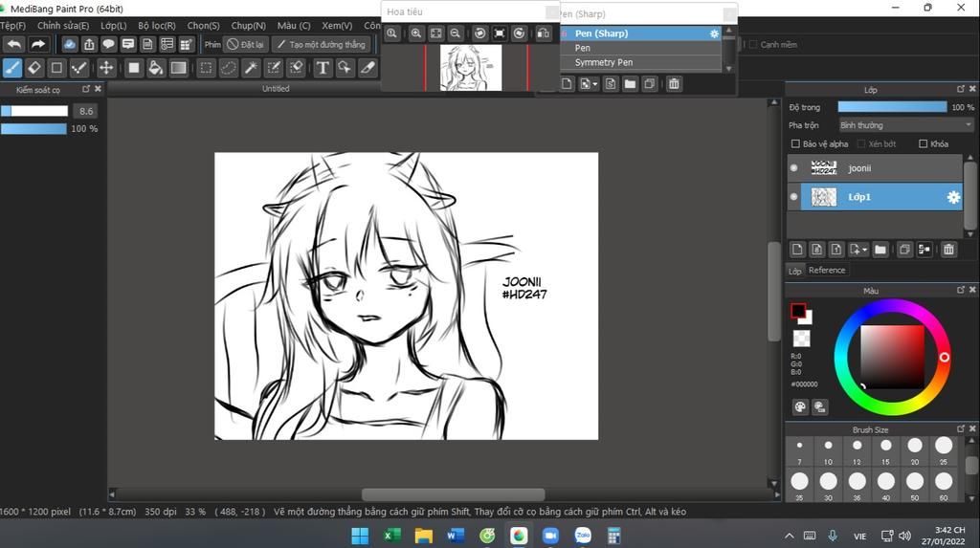
Task: Expand the add brush dropdown arrow
Action: (x=594, y=84)
